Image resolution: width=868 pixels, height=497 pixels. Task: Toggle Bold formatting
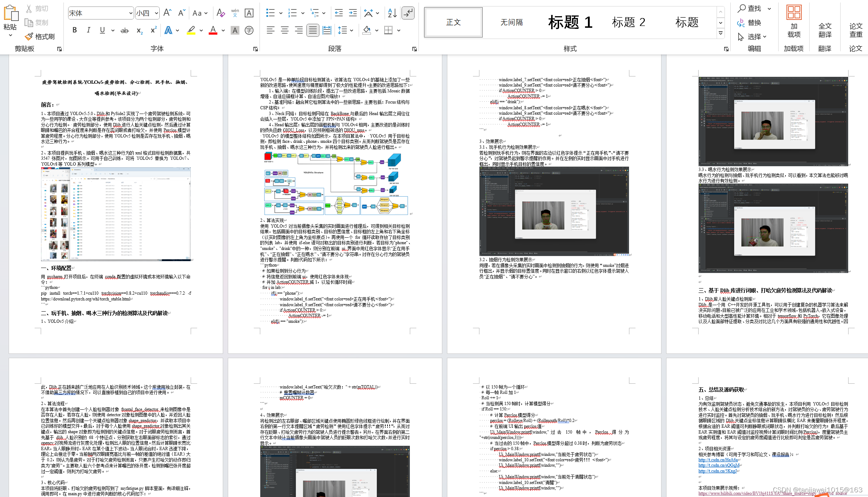tap(75, 30)
